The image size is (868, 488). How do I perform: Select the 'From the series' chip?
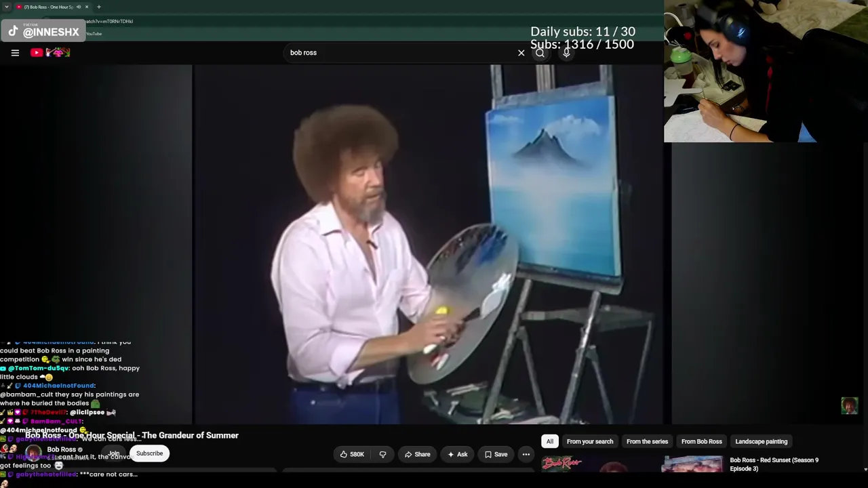coord(647,441)
